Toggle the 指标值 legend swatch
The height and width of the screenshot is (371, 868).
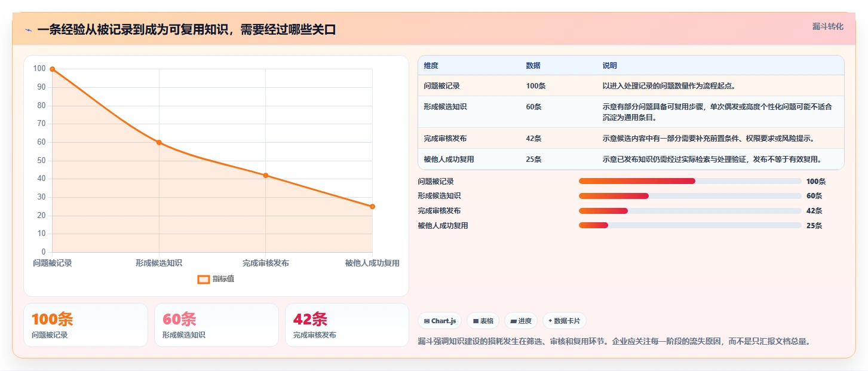click(x=204, y=279)
